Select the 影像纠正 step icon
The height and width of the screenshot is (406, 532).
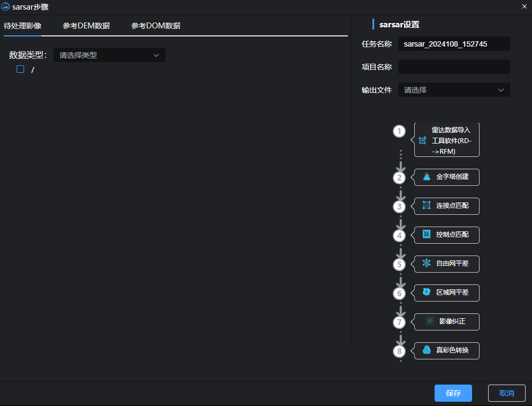[430, 321]
